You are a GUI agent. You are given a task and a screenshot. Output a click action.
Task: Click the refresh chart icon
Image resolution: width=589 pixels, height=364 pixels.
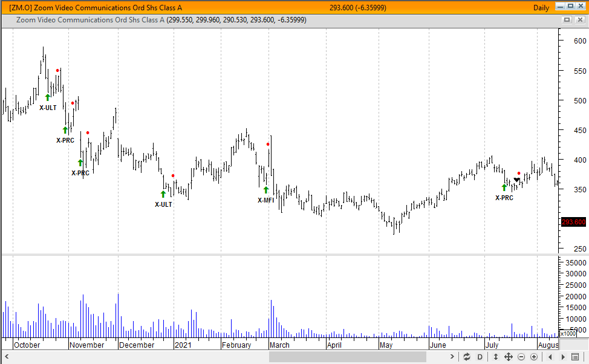[x=466, y=357]
